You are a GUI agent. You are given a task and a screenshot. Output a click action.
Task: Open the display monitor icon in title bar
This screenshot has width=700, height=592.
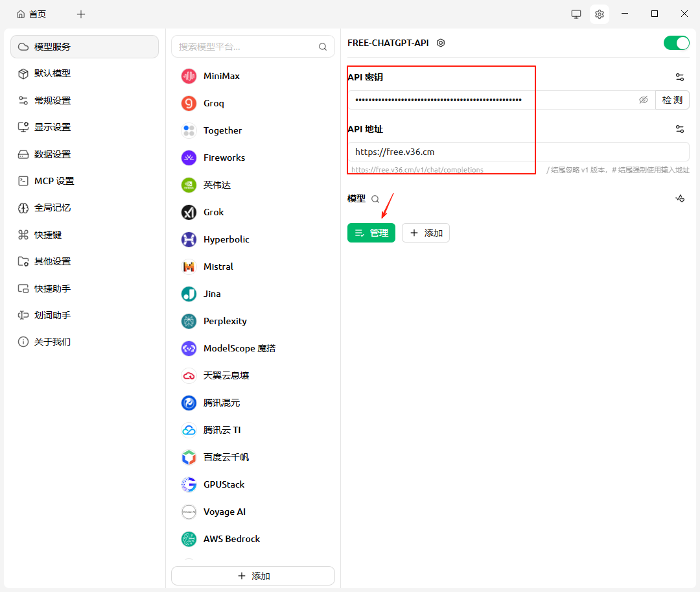point(576,14)
